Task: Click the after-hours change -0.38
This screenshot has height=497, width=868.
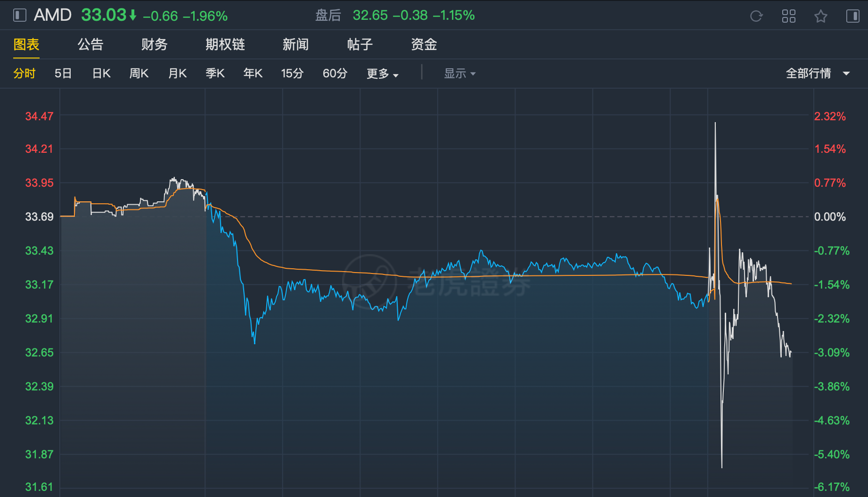Action: 410,16
